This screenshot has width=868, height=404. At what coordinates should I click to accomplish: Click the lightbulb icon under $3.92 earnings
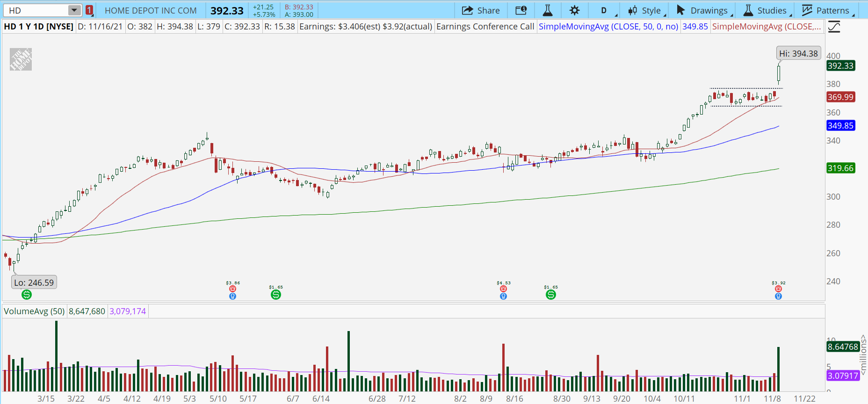click(x=778, y=296)
